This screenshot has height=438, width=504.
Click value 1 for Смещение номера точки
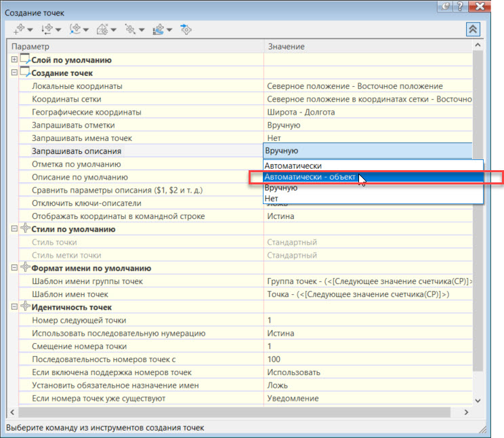(x=270, y=346)
